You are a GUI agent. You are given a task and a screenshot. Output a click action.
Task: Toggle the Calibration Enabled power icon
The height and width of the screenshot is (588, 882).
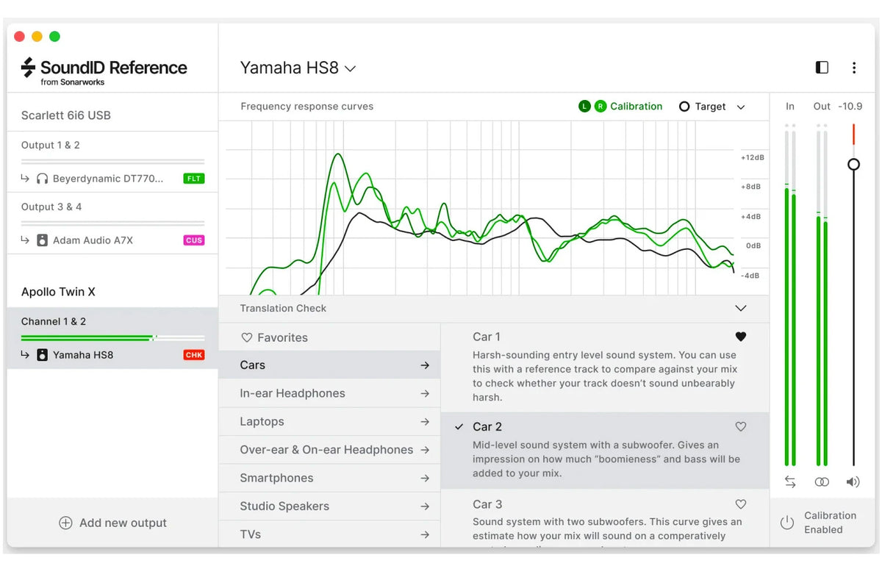tap(787, 523)
